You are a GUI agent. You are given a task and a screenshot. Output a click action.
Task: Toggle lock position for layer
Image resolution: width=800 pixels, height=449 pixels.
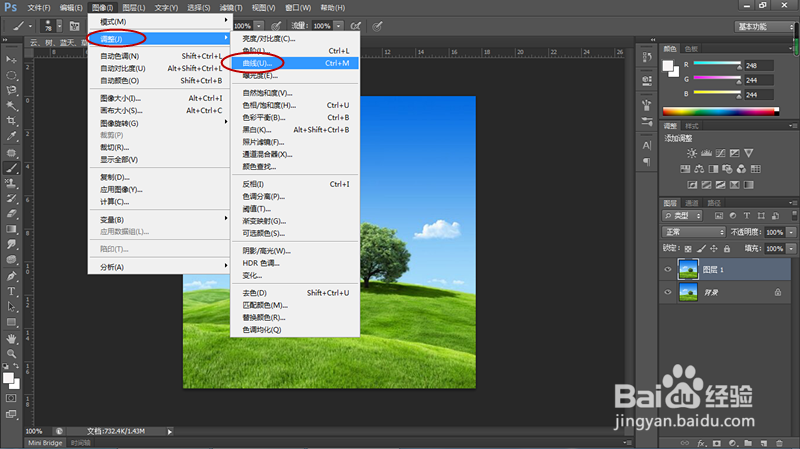[x=714, y=248]
